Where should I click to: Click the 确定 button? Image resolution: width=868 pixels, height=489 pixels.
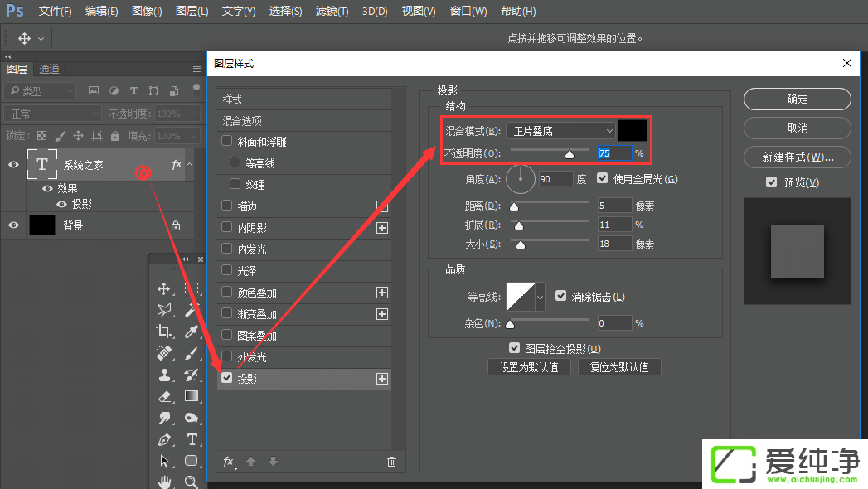coord(797,99)
